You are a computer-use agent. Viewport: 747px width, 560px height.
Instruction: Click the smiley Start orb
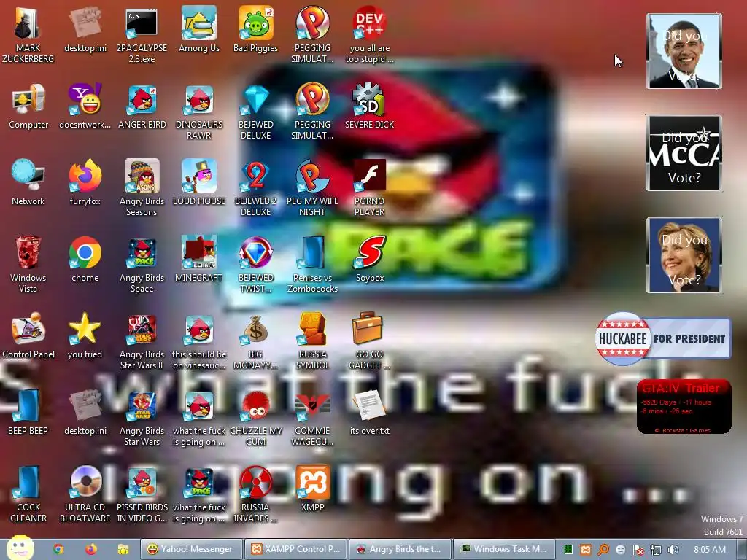tap(20, 548)
